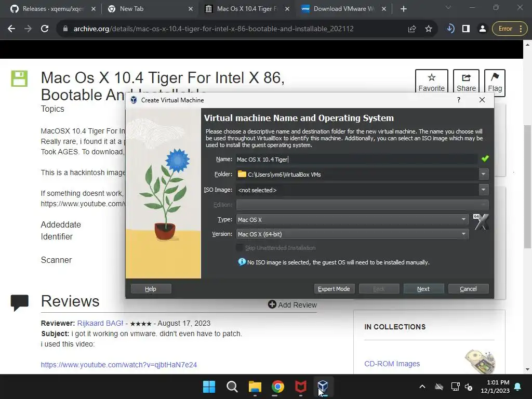The height and width of the screenshot is (399, 532).
Task: Open the tab search chevron
Action: [448, 7]
